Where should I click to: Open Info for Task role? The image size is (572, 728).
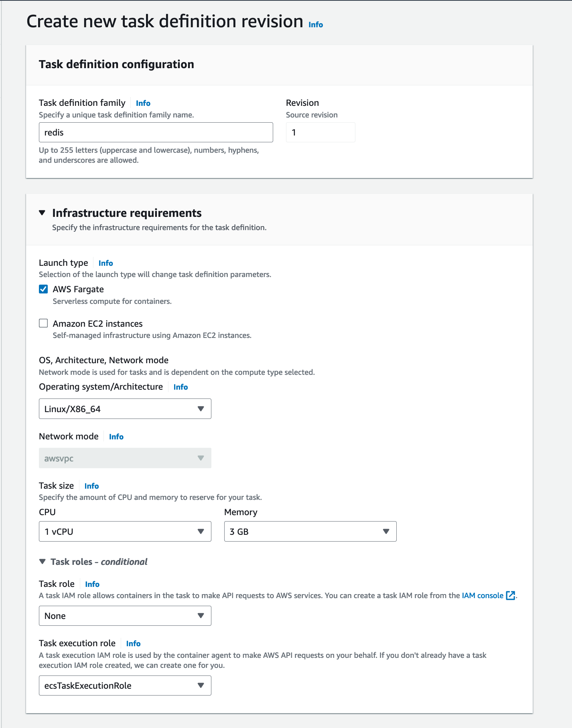92,584
